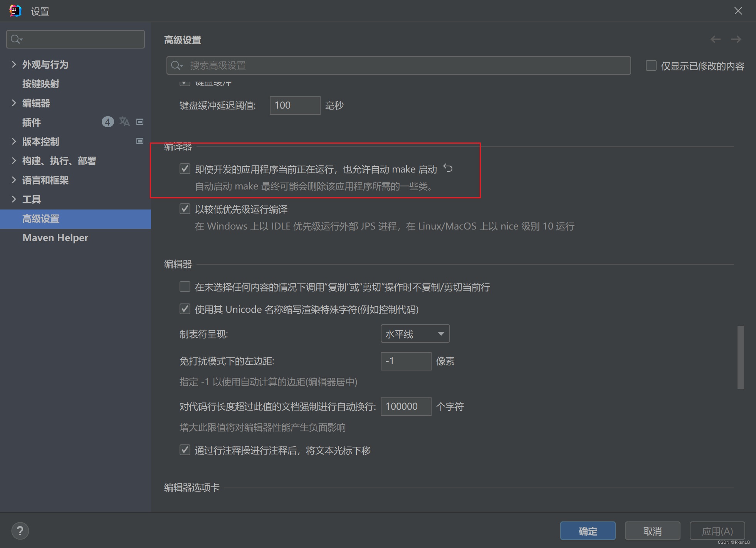Open help with the question mark button
756x548 pixels.
coord(20,531)
